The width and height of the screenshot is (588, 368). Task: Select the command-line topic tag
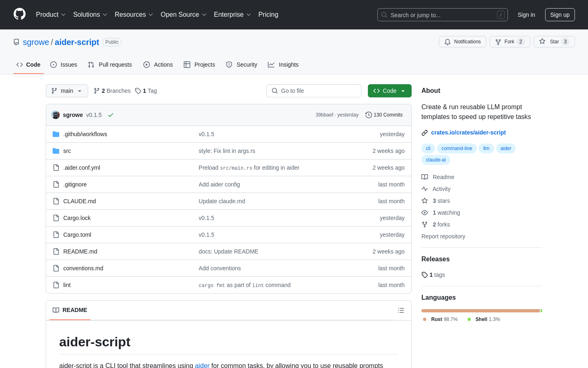457,148
